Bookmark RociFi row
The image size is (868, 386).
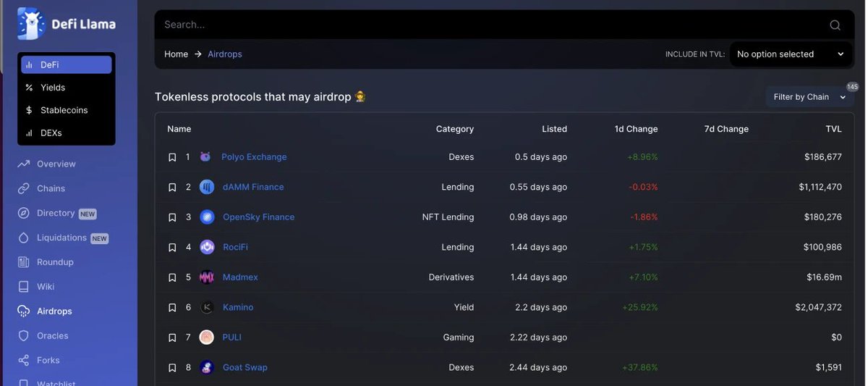pos(172,247)
